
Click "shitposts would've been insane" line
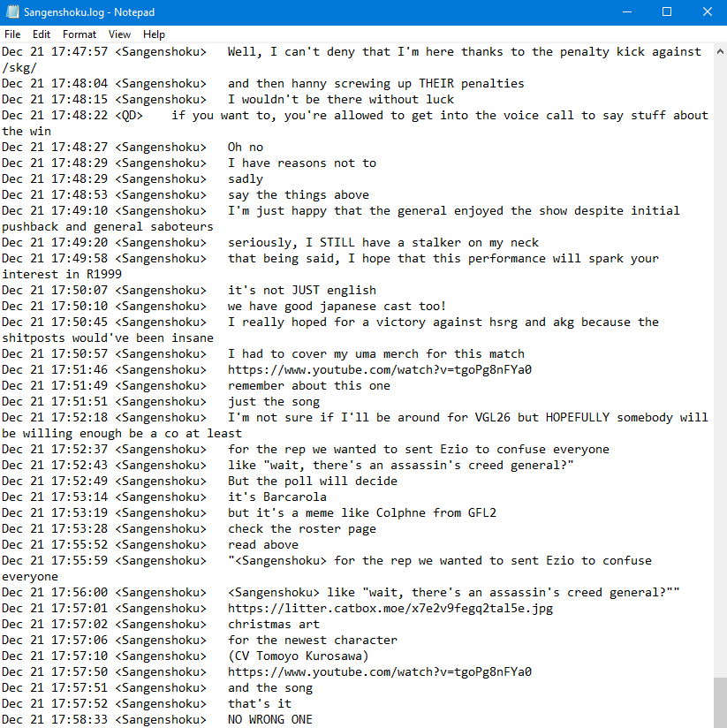pyautogui.click(x=108, y=338)
